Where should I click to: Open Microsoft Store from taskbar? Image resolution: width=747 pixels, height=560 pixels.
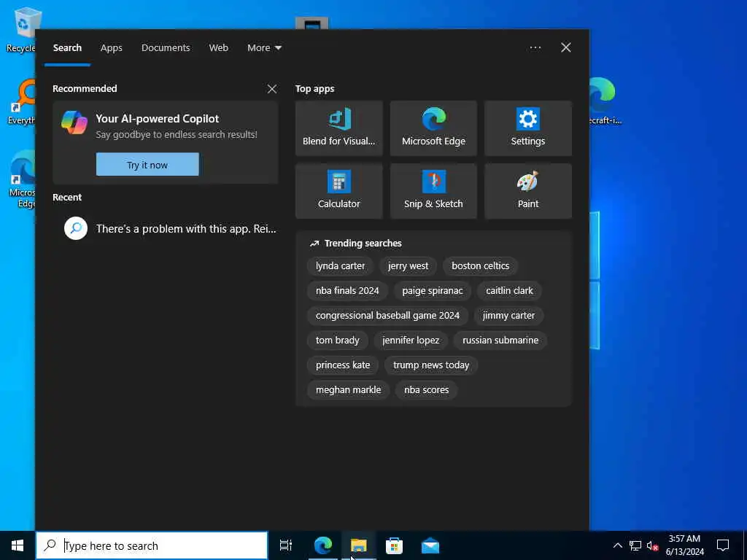point(394,545)
